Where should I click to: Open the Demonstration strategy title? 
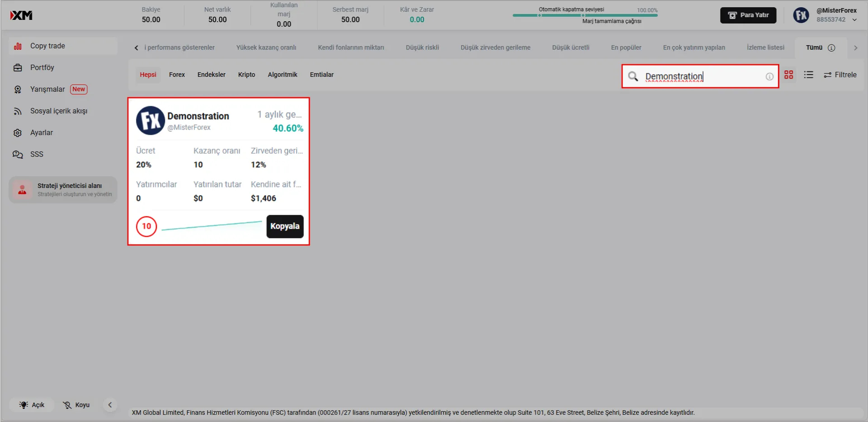198,116
